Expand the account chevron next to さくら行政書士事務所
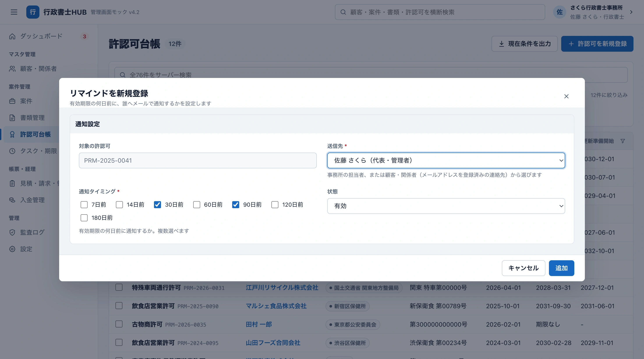 pos(631,12)
